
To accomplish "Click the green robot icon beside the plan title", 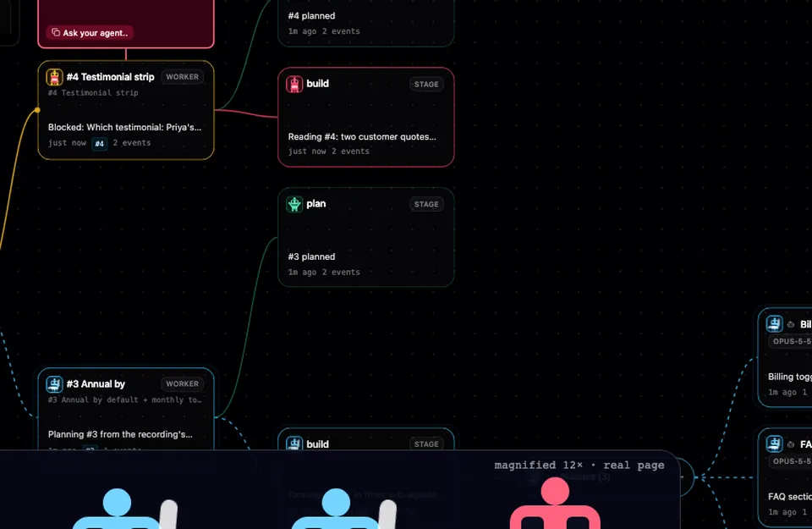I will (294, 204).
